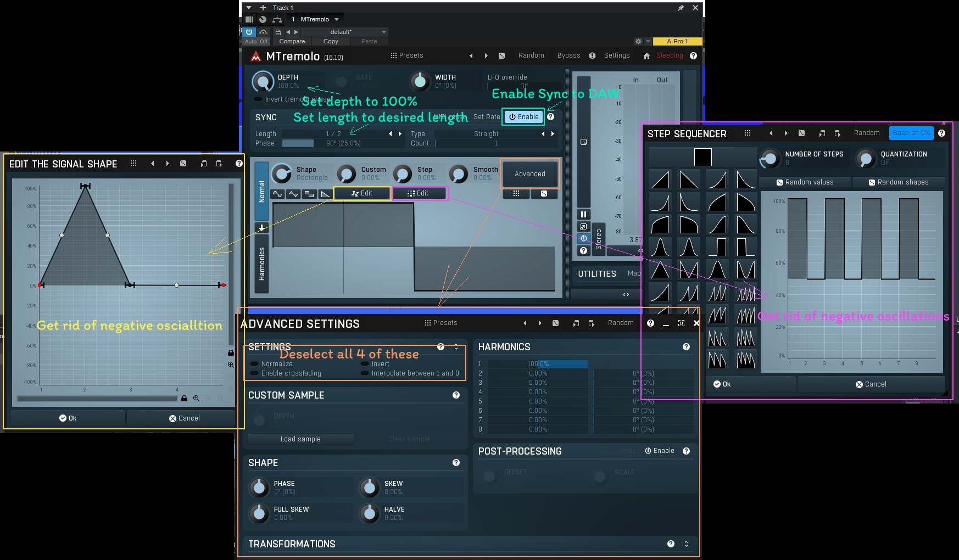Open the 1 - MTremolo plugin dropdown

pos(315,19)
